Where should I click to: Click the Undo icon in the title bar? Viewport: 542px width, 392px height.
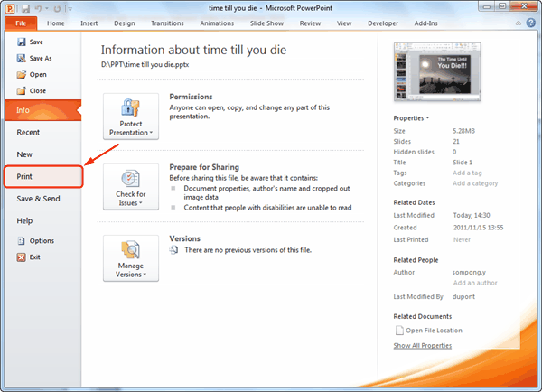38,8
